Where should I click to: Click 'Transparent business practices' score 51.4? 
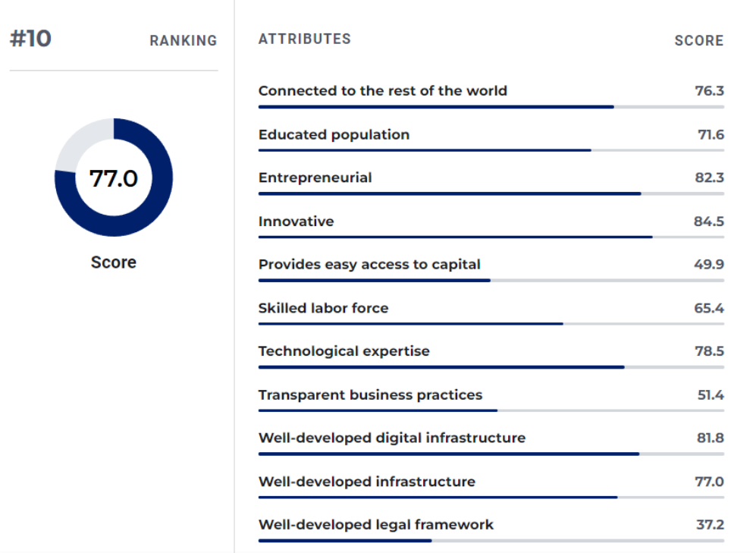tap(710, 395)
